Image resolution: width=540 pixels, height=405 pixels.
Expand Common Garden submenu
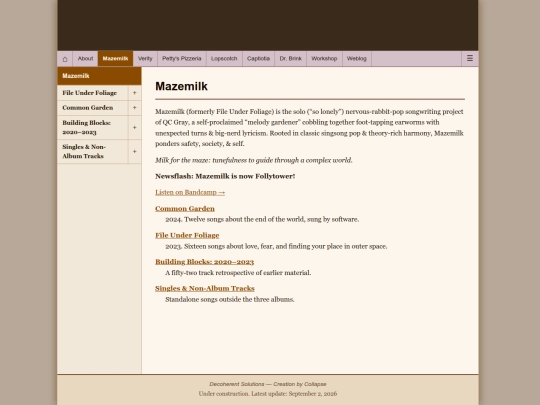click(x=135, y=108)
